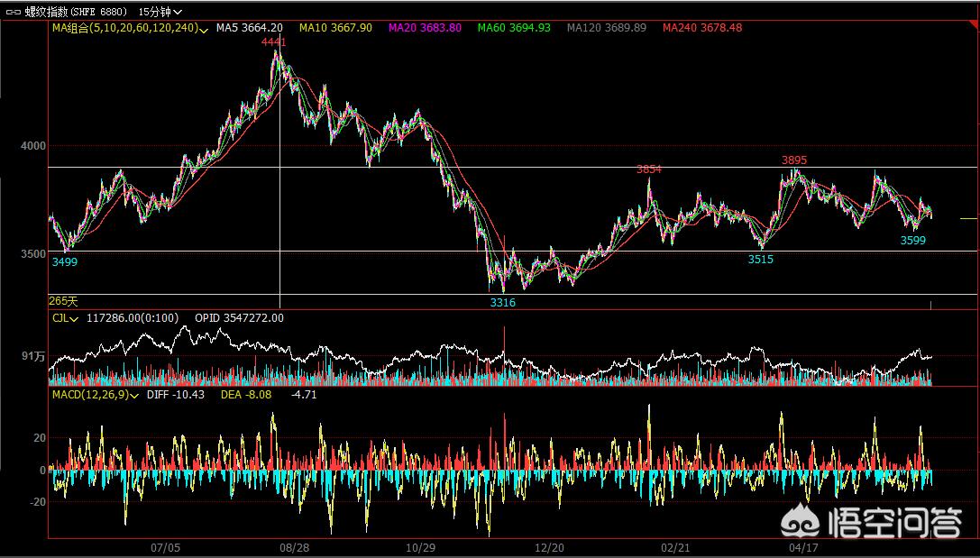Open the MACD(12,26,9) indicator dropdown
980x558 pixels.
coord(95,395)
